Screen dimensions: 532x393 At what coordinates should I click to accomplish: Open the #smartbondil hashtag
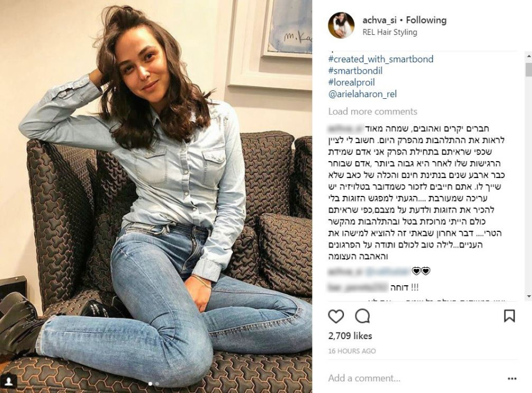point(355,71)
